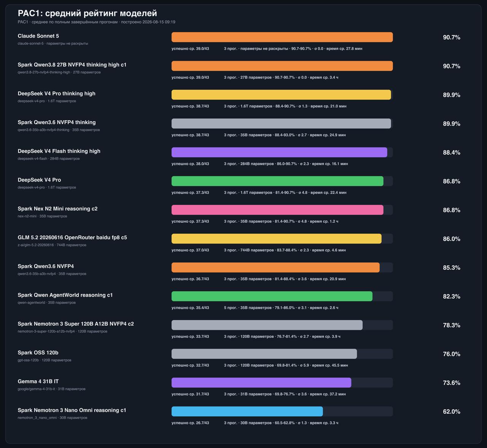This screenshot has height=448, width=487.
Task: Click the gray bar for Spark OSS 120b
Action: coord(264,354)
